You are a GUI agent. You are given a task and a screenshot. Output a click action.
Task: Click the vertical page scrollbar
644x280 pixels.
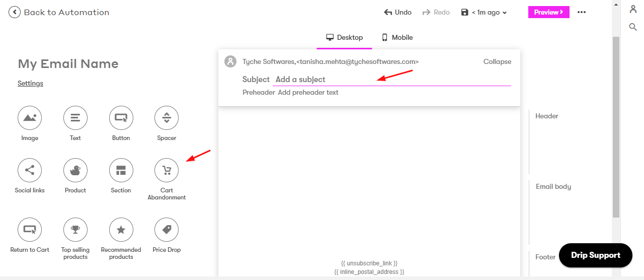click(616, 127)
